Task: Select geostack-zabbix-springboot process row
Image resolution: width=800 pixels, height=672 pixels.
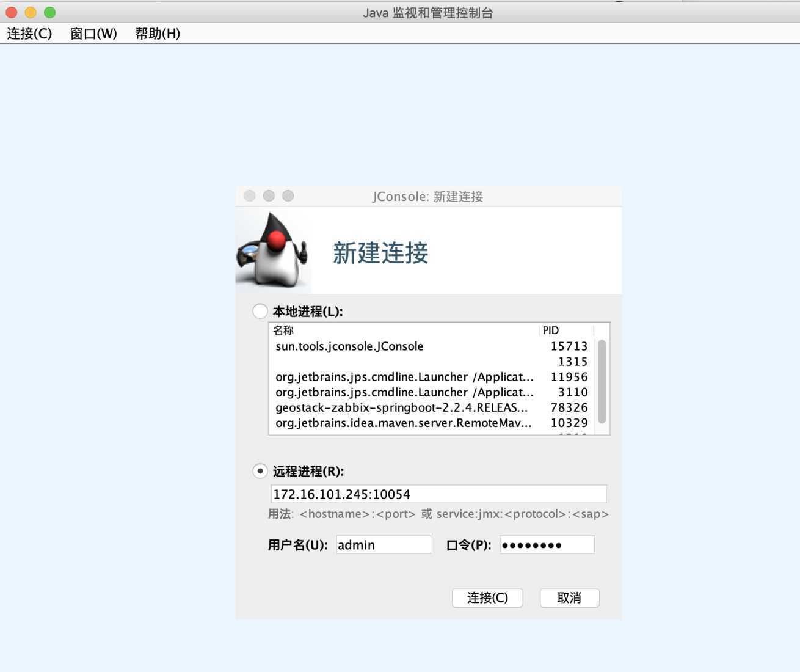Action: pos(431,407)
